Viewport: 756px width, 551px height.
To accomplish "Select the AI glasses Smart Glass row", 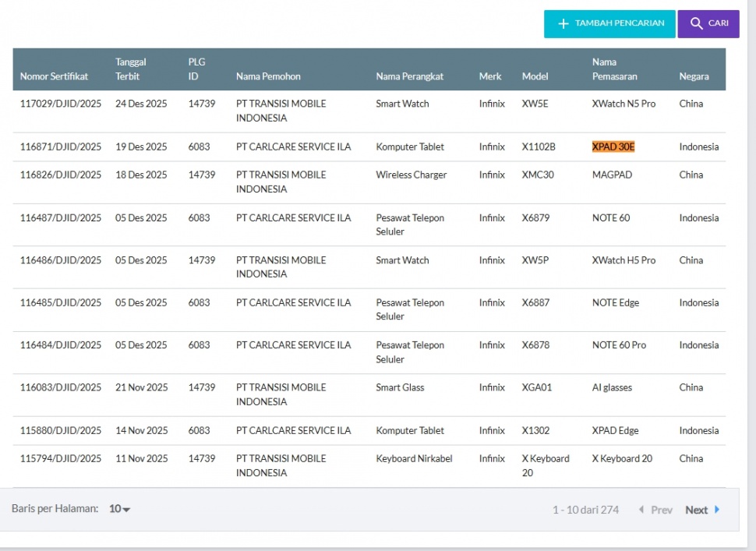I will point(612,387).
